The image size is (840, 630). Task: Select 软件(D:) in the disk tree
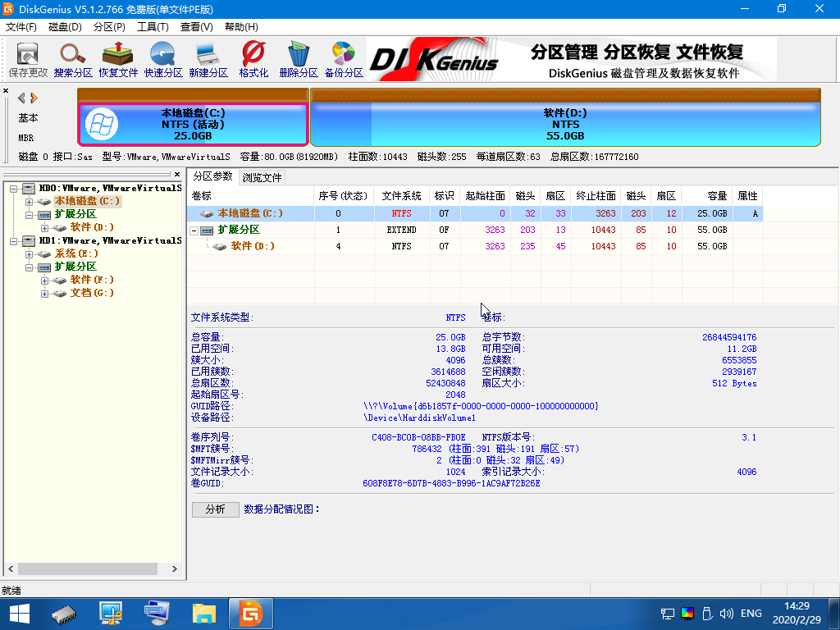(92, 227)
